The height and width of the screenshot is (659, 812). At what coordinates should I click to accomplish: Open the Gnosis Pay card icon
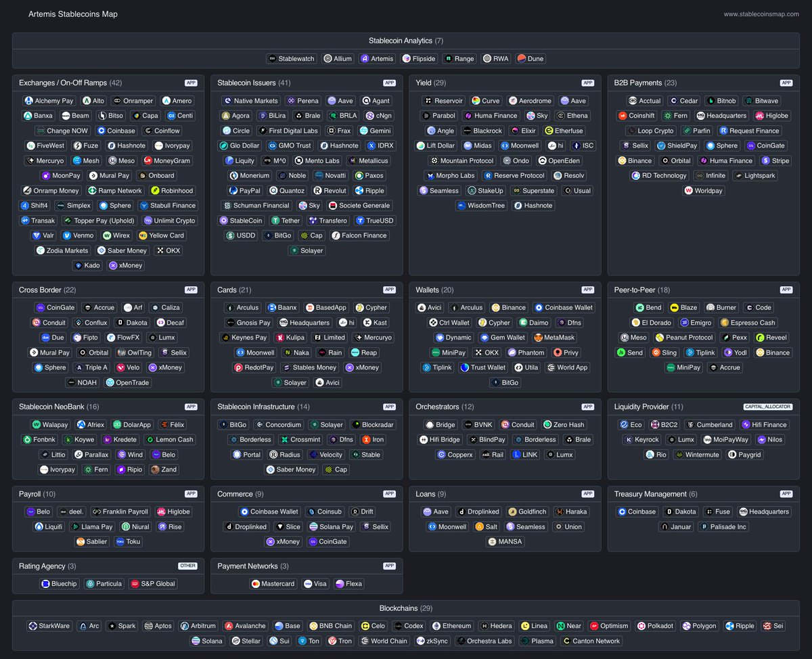230,323
